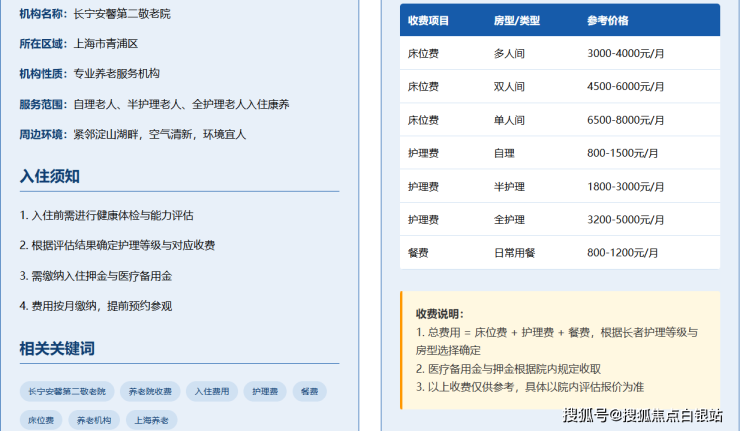Click the 收费项目 table column header
The width and height of the screenshot is (740, 431).
coord(429,21)
